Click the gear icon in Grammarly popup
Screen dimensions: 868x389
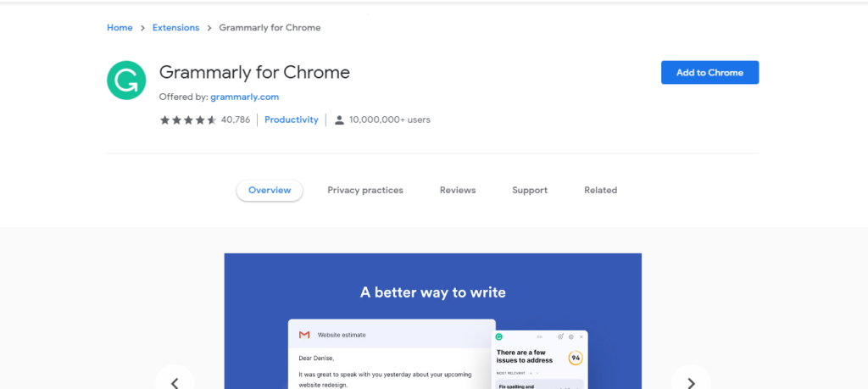click(x=570, y=336)
